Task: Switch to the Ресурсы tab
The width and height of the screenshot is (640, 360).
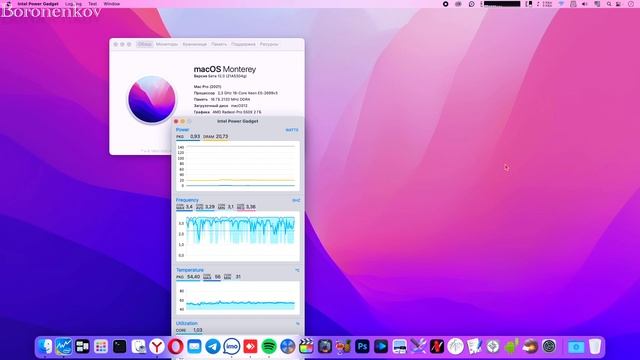Action: (269, 44)
